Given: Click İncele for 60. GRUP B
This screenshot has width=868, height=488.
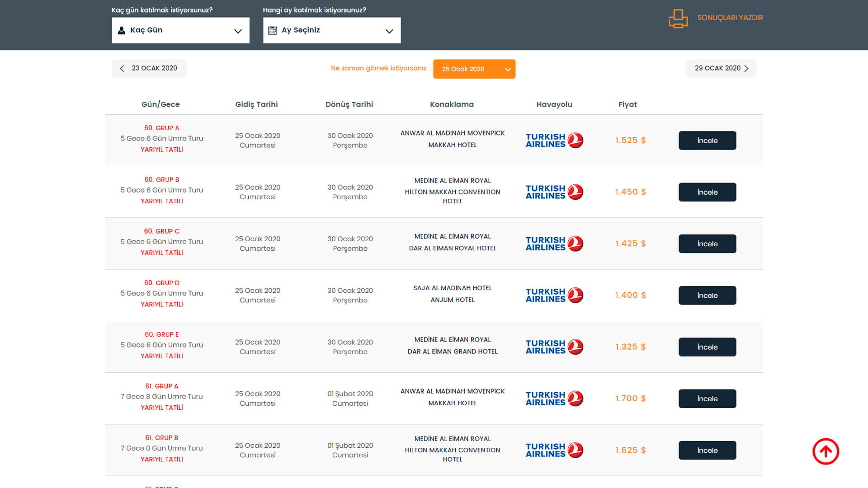Looking at the screenshot, I should 707,192.
